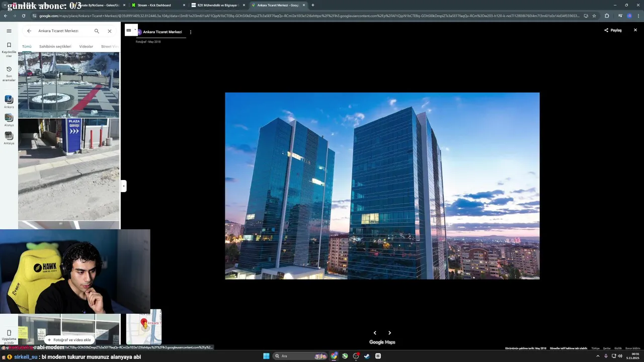
Task: Click the Şartlar footer link
Action: (607, 348)
